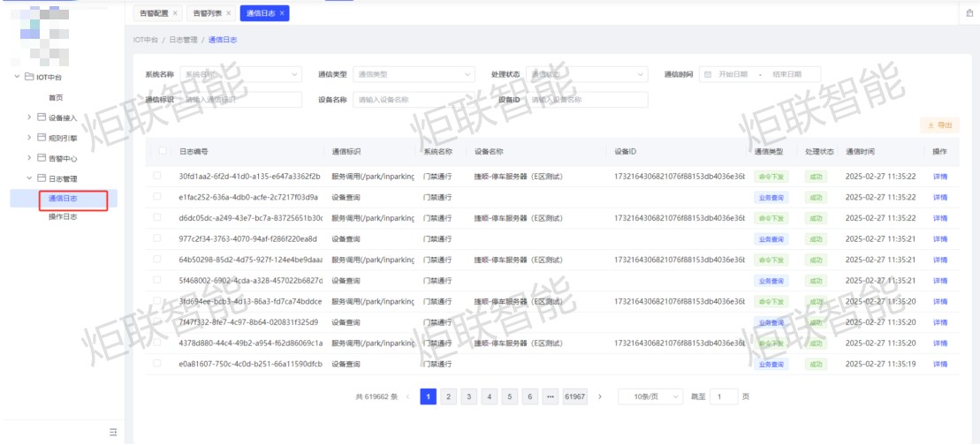
Task: Go to previous page with left arrow
Action: (x=408, y=396)
